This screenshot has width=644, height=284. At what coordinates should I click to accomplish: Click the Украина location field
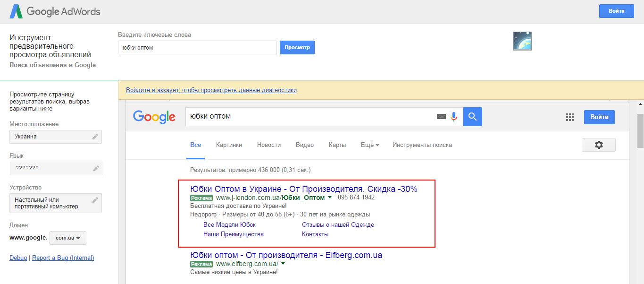coord(56,137)
